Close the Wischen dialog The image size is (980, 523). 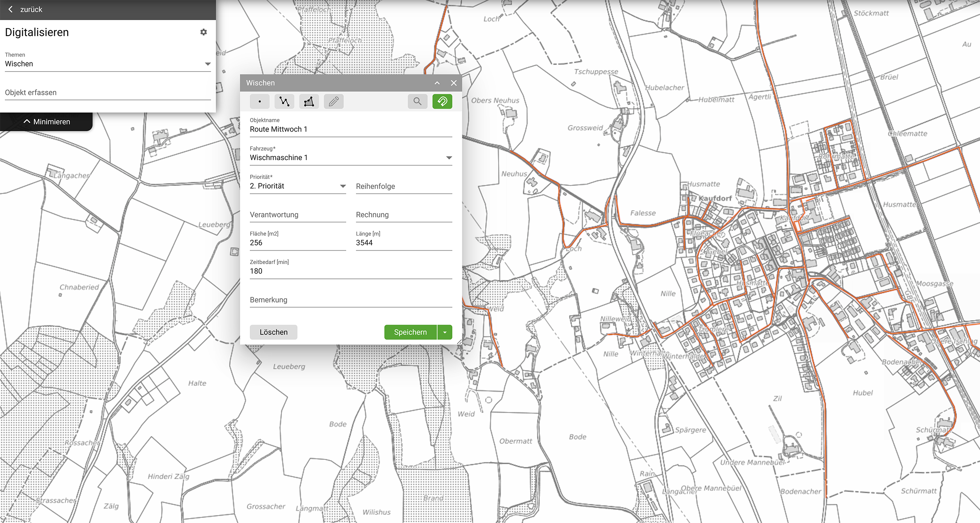click(454, 83)
